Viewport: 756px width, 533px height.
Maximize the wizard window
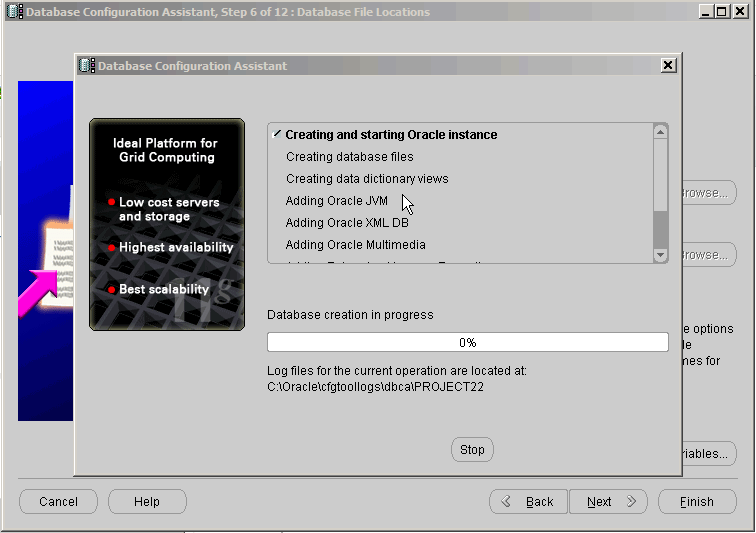click(722, 11)
